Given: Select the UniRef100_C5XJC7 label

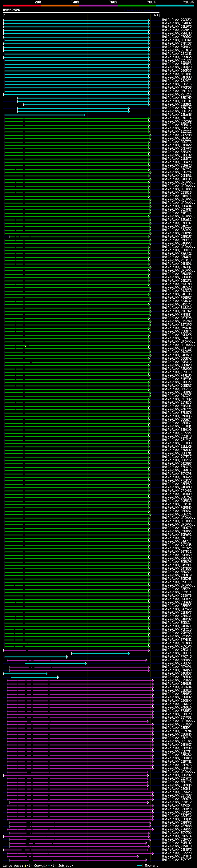Looking at the screenshot, I should (x=177, y=61).
